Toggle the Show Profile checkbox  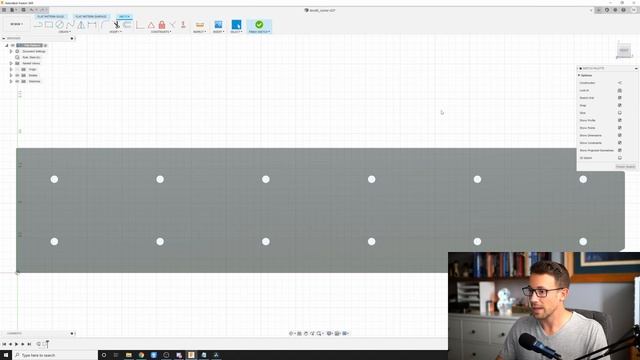tap(620, 120)
